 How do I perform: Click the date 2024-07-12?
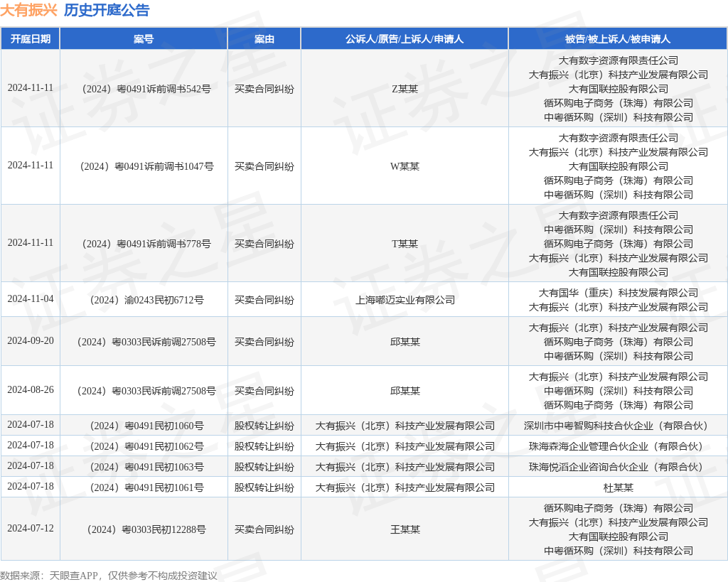(30, 528)
